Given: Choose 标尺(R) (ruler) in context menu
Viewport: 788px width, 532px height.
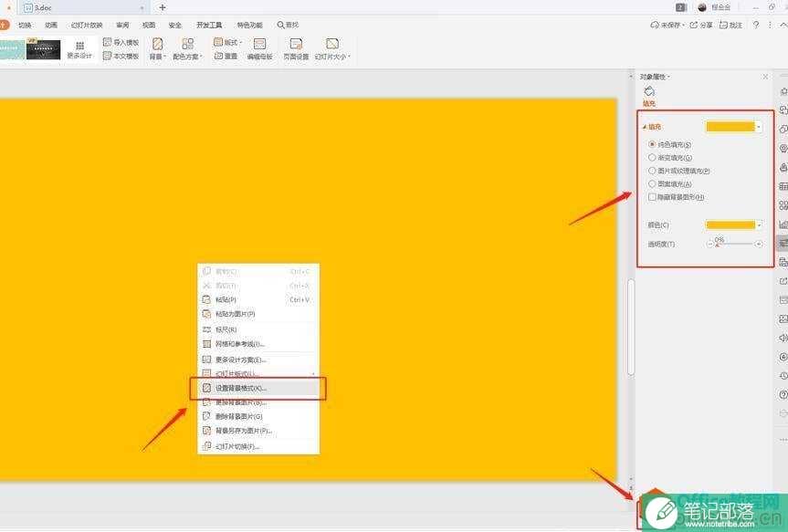Looking at the screenshot, I should click(258, 329).
